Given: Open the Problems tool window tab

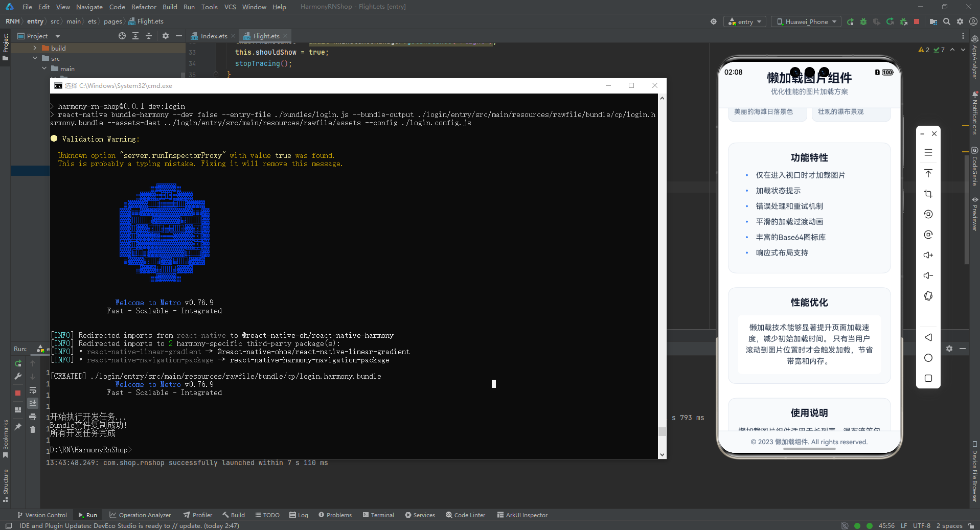Looking at the screenshot, I should click(335, 515).
